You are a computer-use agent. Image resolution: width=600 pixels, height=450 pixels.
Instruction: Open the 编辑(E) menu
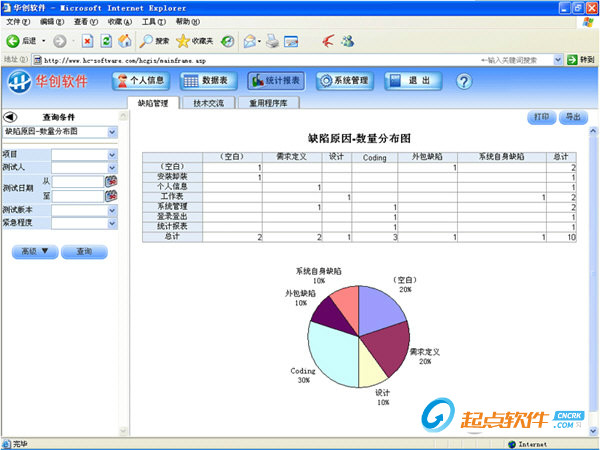[x=52, y=22]
